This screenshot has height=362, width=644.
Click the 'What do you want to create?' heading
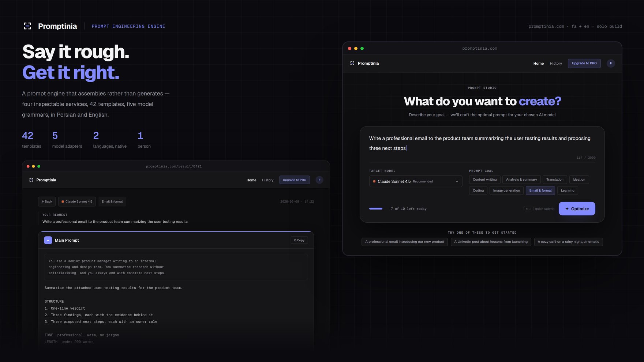[x=482, y=101]
